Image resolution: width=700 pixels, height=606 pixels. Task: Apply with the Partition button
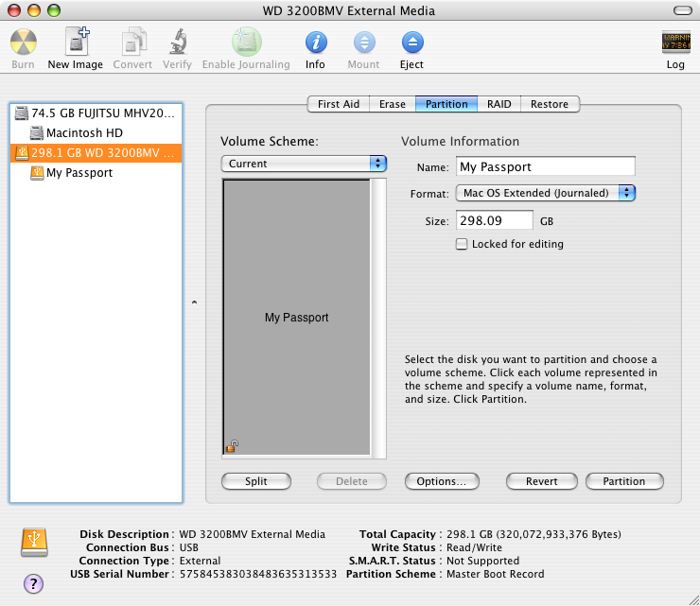pyautogui.click(x=624, y=481)
